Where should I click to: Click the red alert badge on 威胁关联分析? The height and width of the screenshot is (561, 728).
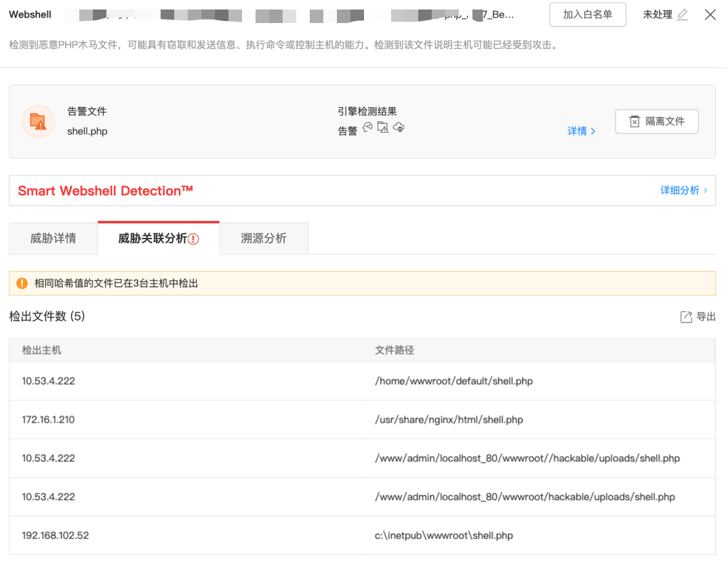coord(193,239)
